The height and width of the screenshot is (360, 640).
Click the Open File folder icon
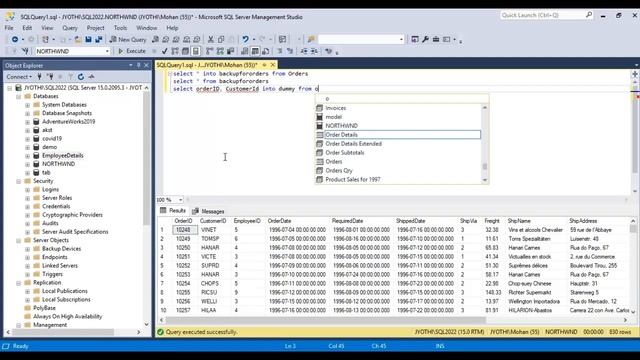tap(78, 40)
